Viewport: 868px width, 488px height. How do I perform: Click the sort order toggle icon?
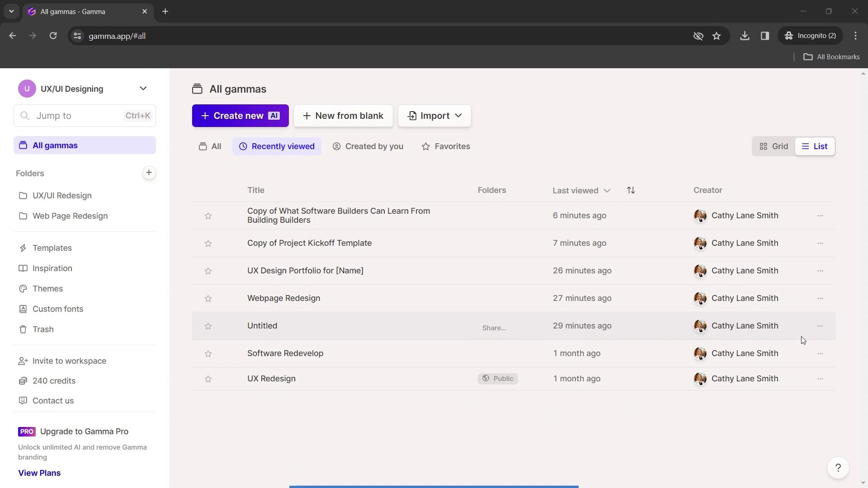(631, 190)
